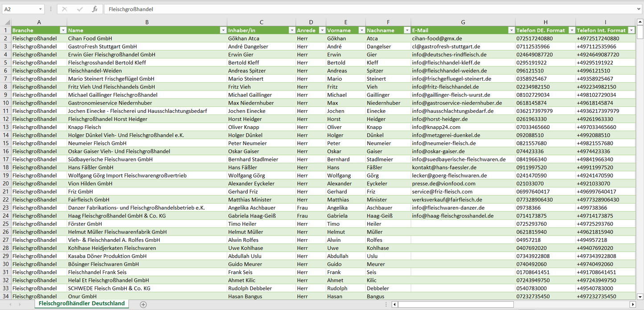The height and width of the screenshot is (310, 644).
Task: Add a new sheet with plus button
Action: 143,304
